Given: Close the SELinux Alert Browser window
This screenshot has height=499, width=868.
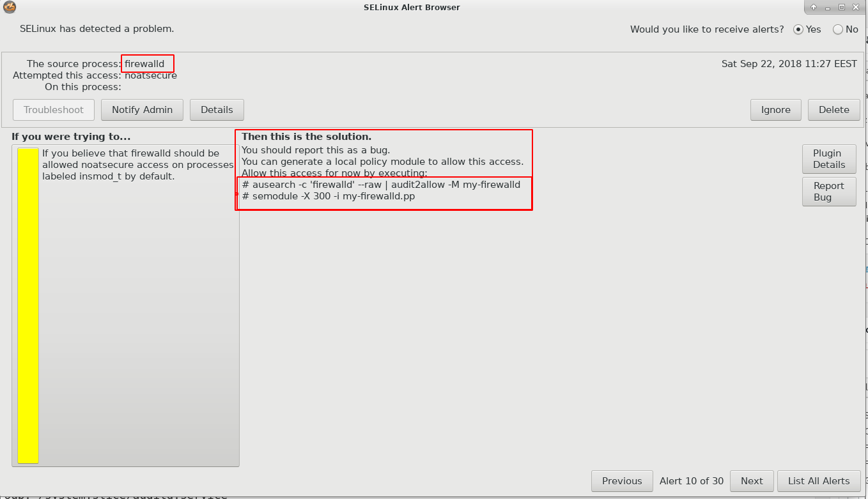Looking at the screenshot, I should (856, 7).
